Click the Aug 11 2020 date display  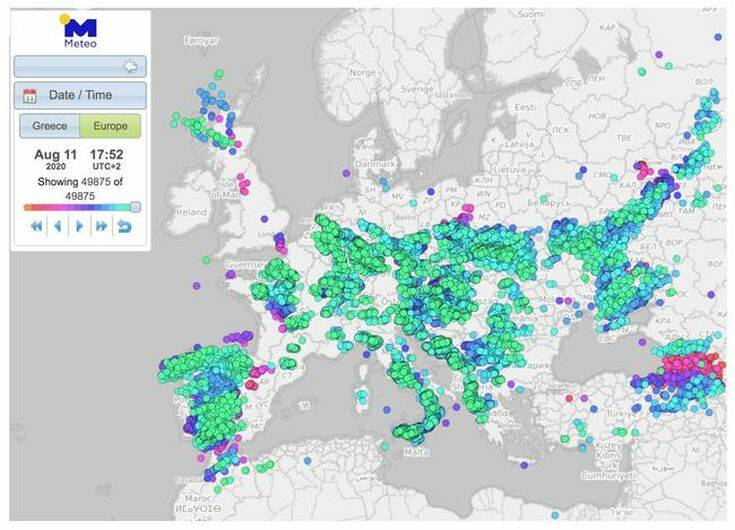(x=55, y=159)
